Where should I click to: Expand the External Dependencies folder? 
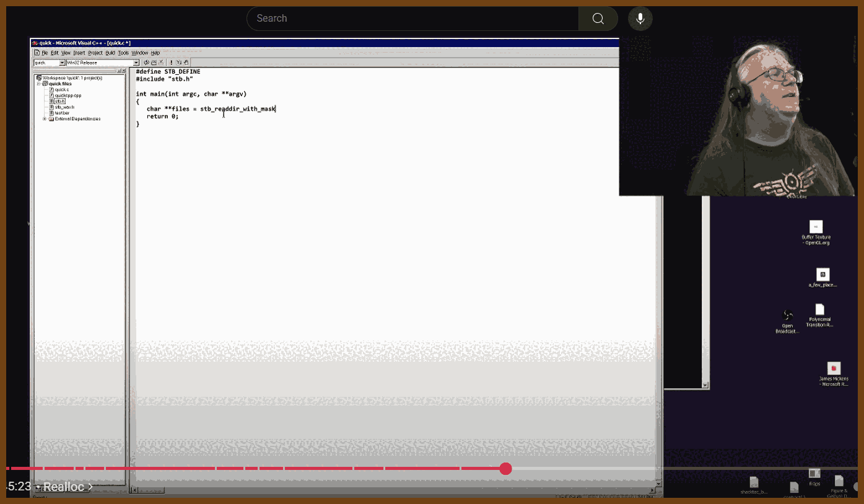(x=45, y=119)
